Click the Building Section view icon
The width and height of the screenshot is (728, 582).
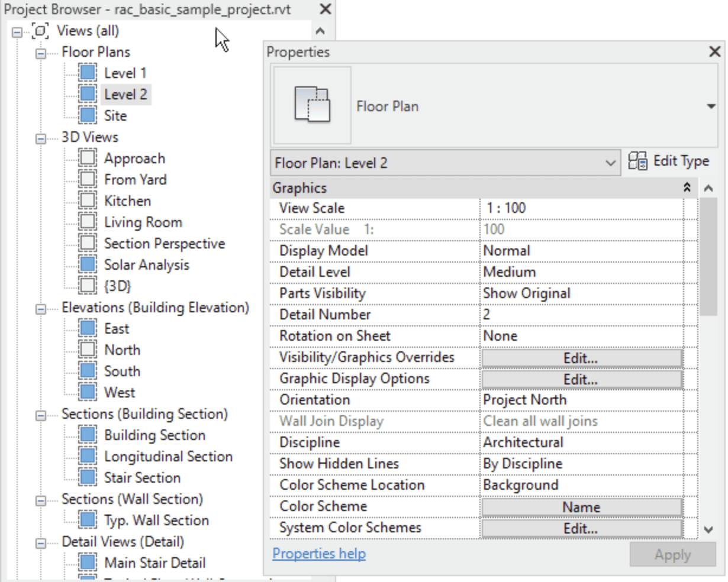tap(88, 435)
